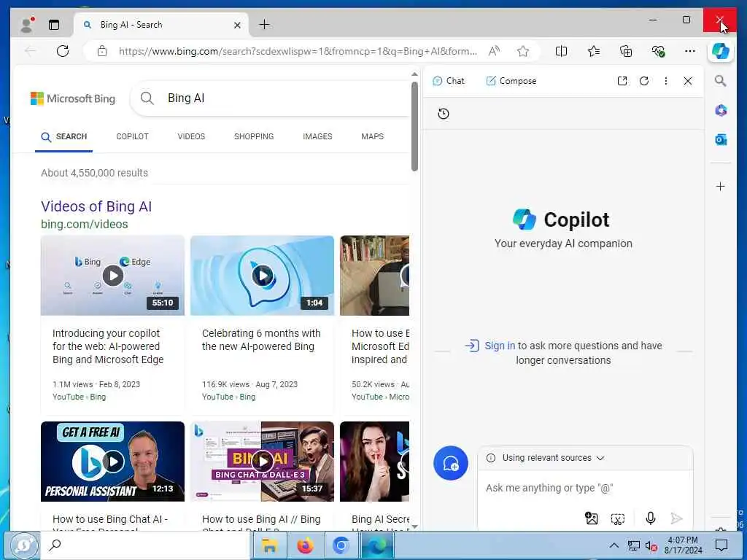Click the Microsoft Bing logo

point(73,98)
